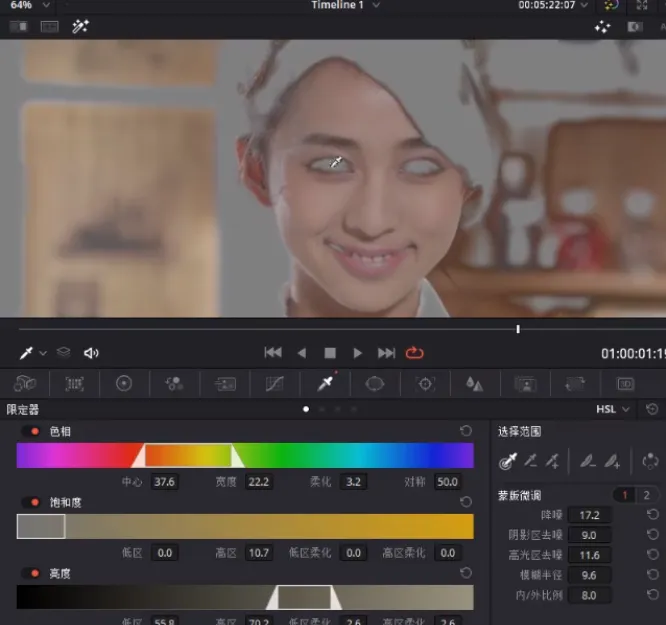Screen dimensions: 666x625
Task: Select the feather subtract tool
Action: (x=588, y=461)
